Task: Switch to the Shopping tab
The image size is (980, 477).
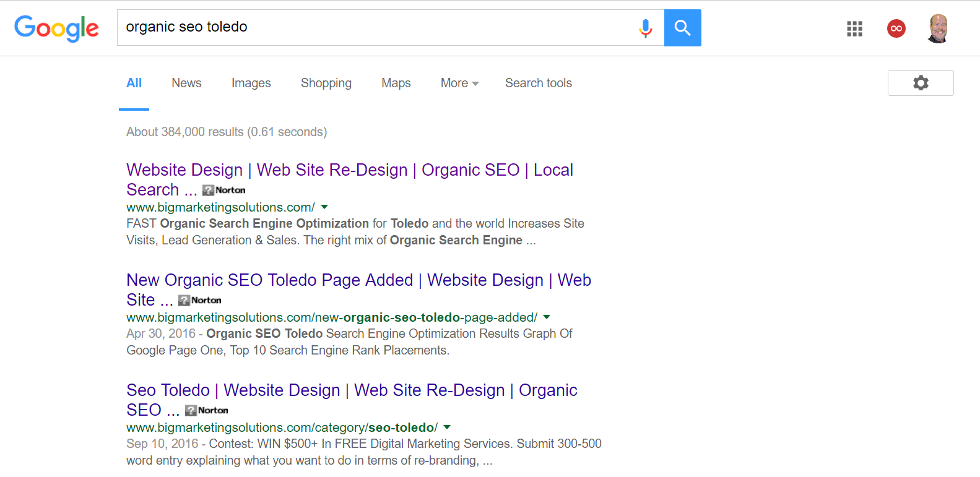Action: pos(326,83)
